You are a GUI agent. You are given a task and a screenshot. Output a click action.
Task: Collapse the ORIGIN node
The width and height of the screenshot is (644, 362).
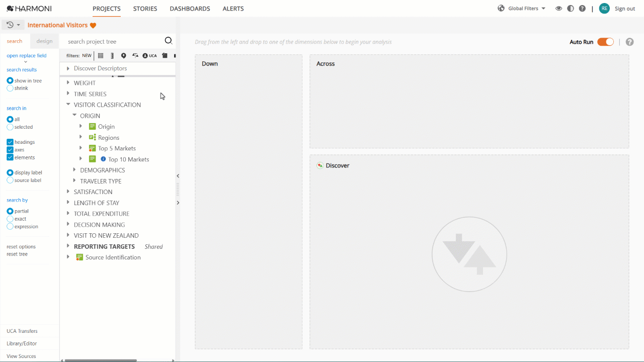tap(74, 115)
